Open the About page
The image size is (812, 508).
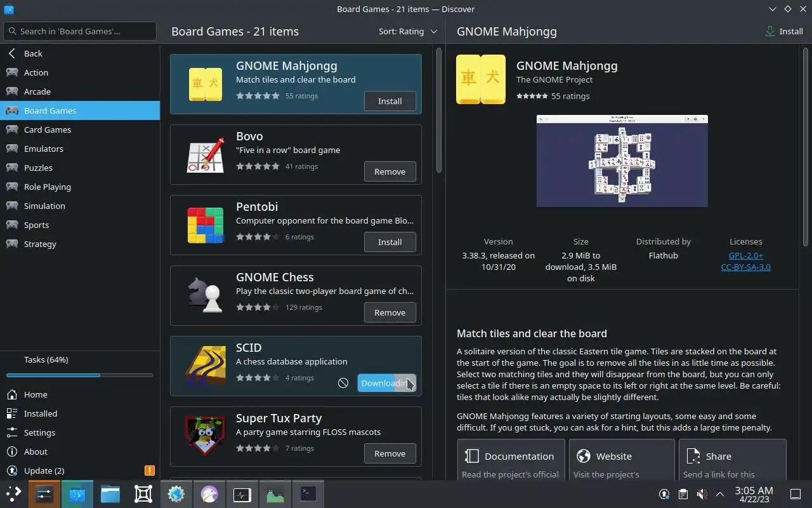pos(80,451)
